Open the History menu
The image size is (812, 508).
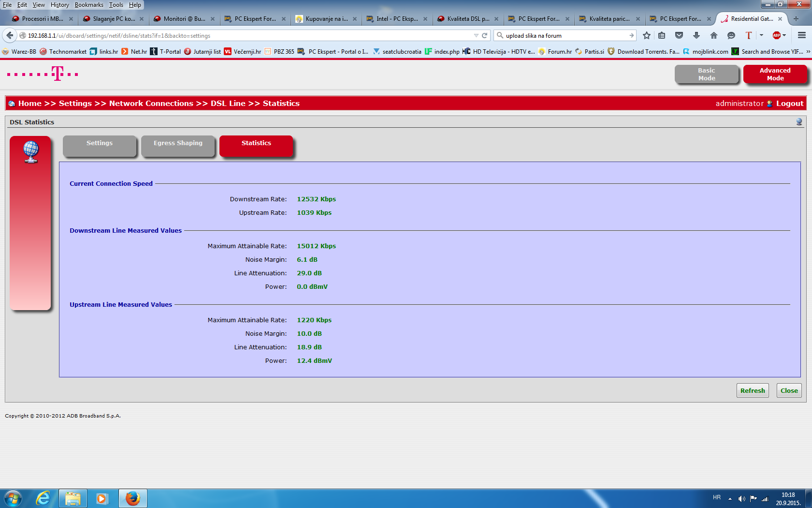coord(59,5)
